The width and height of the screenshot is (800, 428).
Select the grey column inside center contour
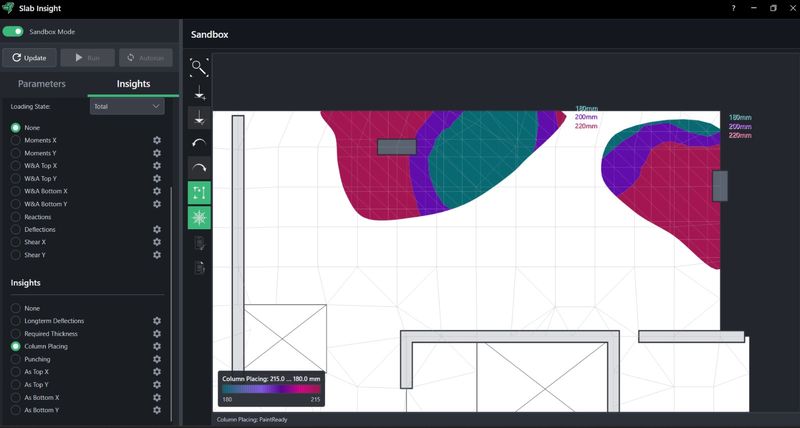[397, 147]
